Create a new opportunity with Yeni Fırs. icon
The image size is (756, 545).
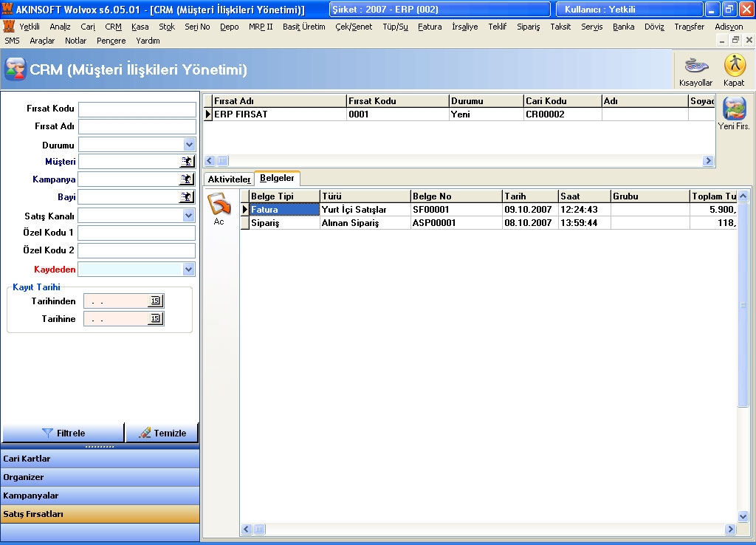[x=734, y=113]
